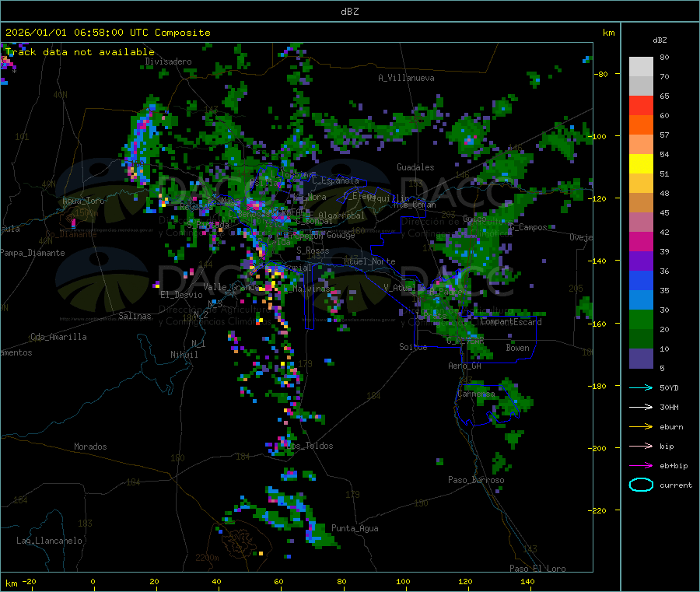
Task: Click the -80 km vertical axis tick
Action: click(x=601, y=74)
